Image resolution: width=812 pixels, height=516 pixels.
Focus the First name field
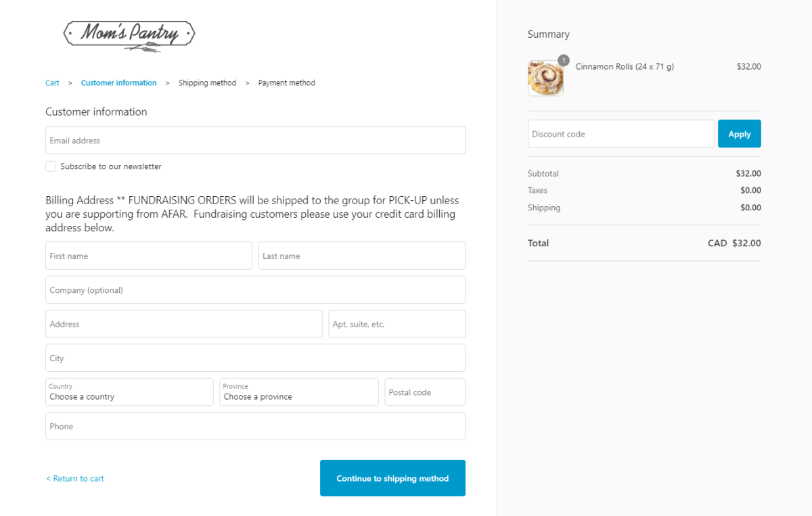(x=148, y=256)
